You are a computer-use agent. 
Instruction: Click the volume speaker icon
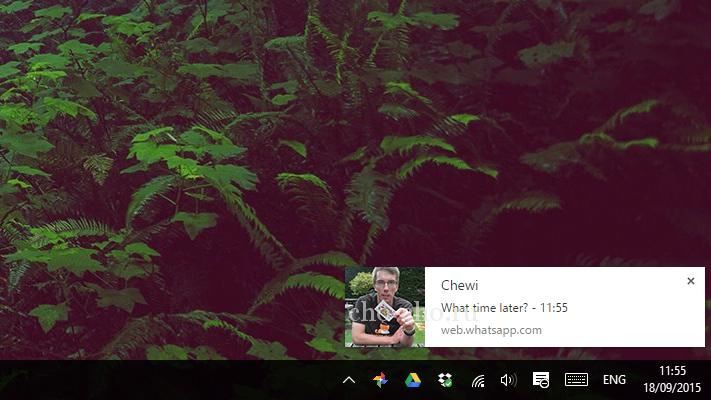pos(508,380)
